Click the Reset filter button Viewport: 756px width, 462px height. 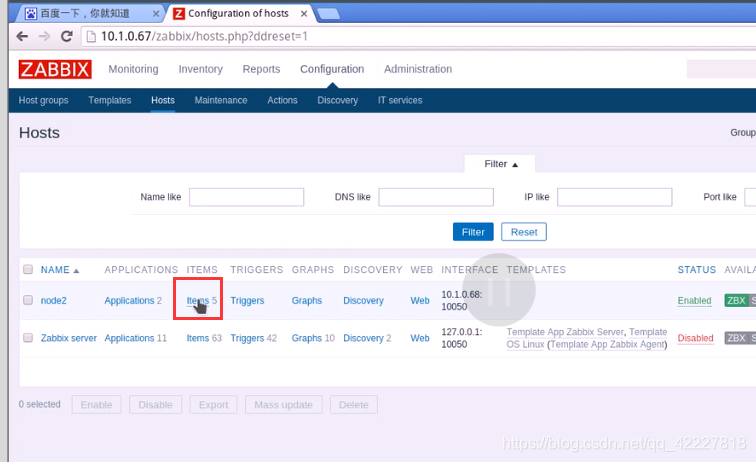click(x=524, y=232)
